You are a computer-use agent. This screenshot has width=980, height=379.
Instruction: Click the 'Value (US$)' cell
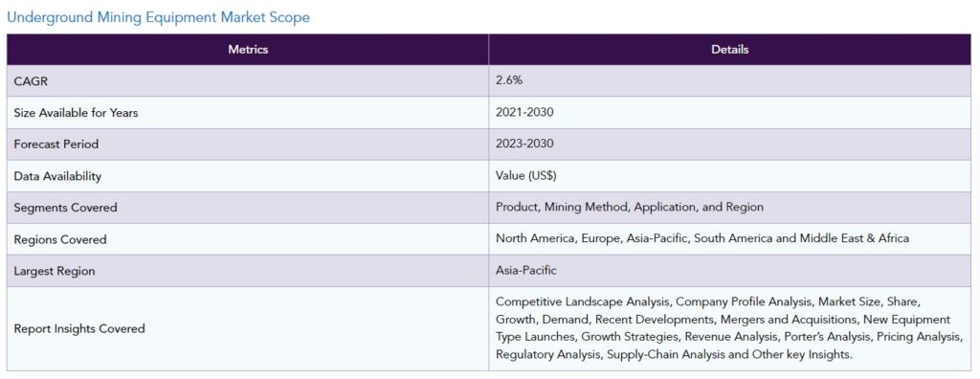click(730, 176)
